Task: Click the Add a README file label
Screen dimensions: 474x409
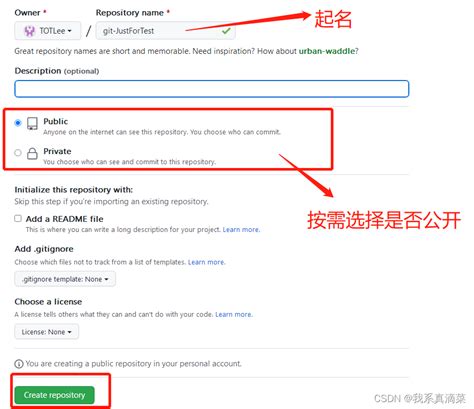Action: (65, 219)
